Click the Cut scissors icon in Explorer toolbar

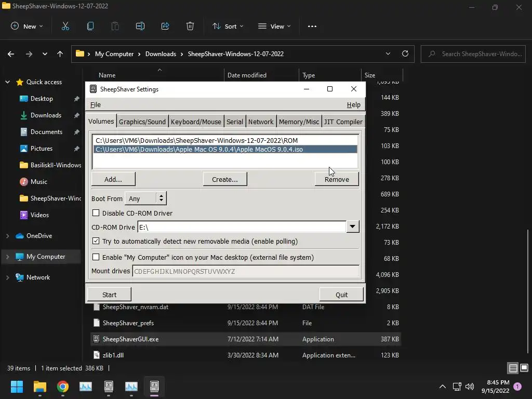[x=65, y=26]
